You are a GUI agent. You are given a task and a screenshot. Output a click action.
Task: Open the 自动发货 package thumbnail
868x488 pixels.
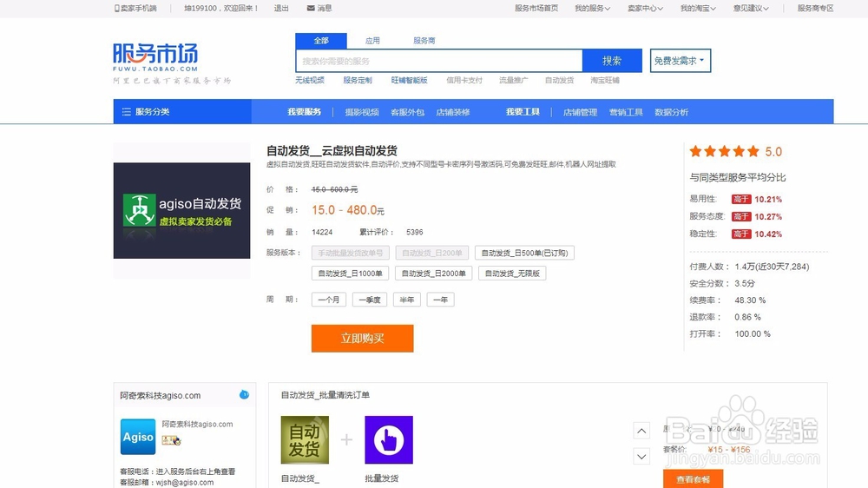pyautogui.click(x=305, y=440)
